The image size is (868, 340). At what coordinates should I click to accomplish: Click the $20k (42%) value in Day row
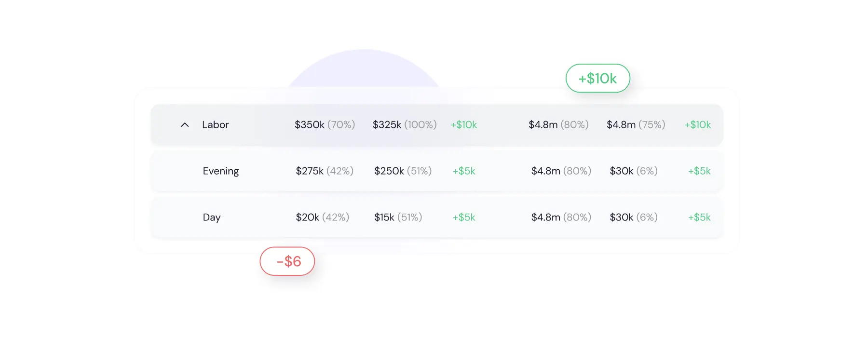coord(323,217)
